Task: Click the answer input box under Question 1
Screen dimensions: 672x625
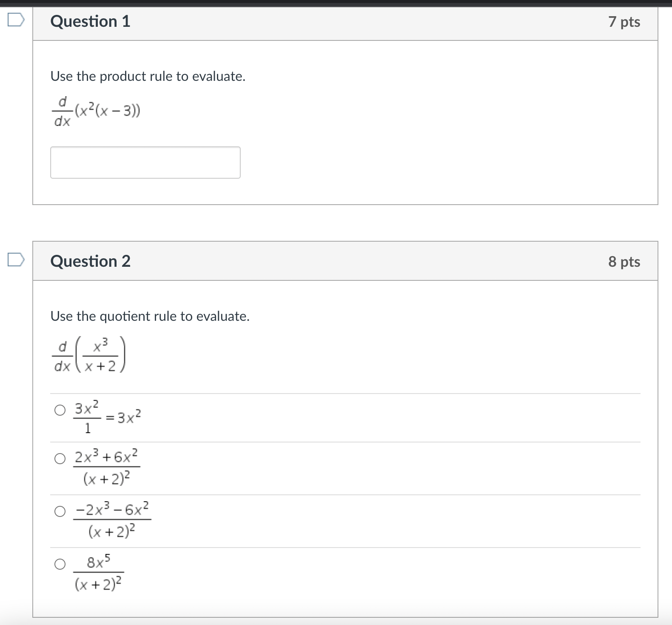Action: [x=145, y=163]
